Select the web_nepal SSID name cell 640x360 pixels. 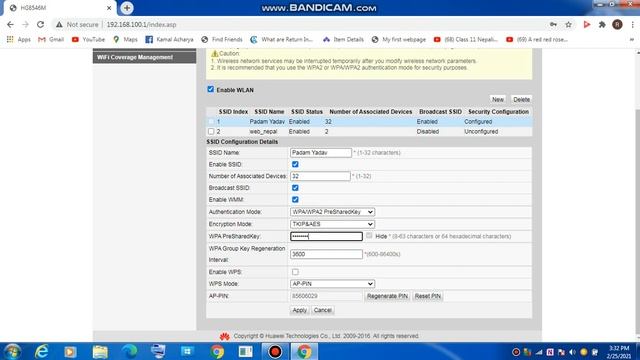click(263, 131)
